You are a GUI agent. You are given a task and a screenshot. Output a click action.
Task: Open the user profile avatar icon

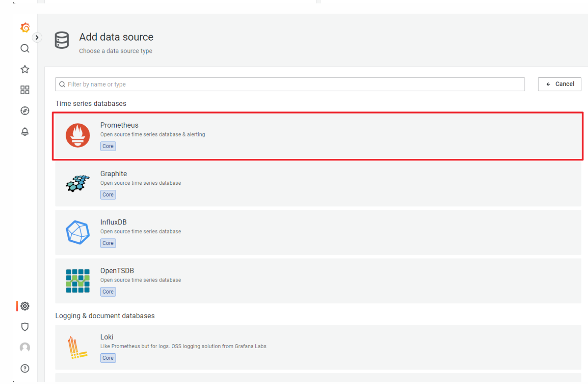[25, 347]
